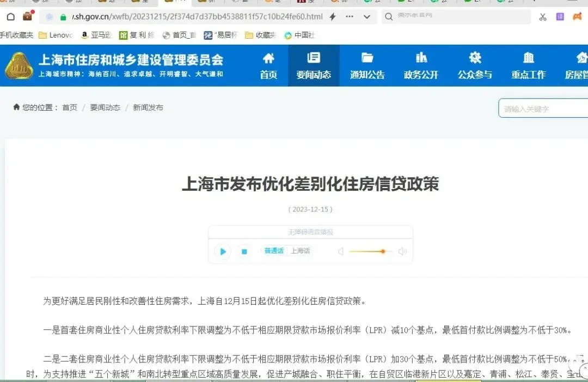
Task: Click the volume slider handle
Action: [383, 251]
